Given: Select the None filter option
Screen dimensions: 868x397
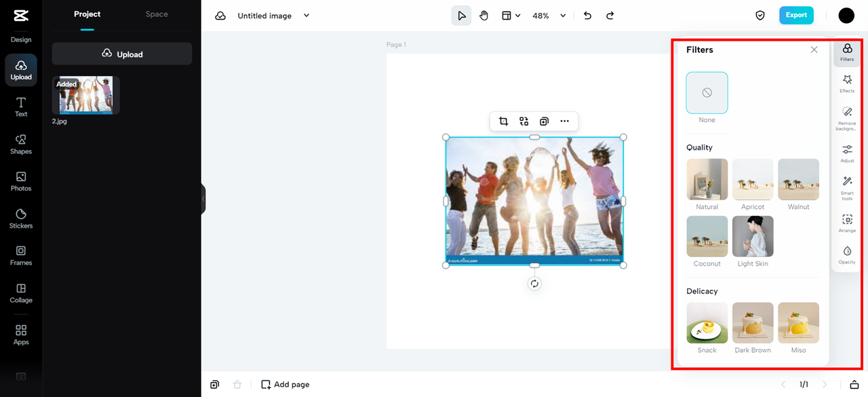Looking at the screenshot, I should [x=707, y=93].
